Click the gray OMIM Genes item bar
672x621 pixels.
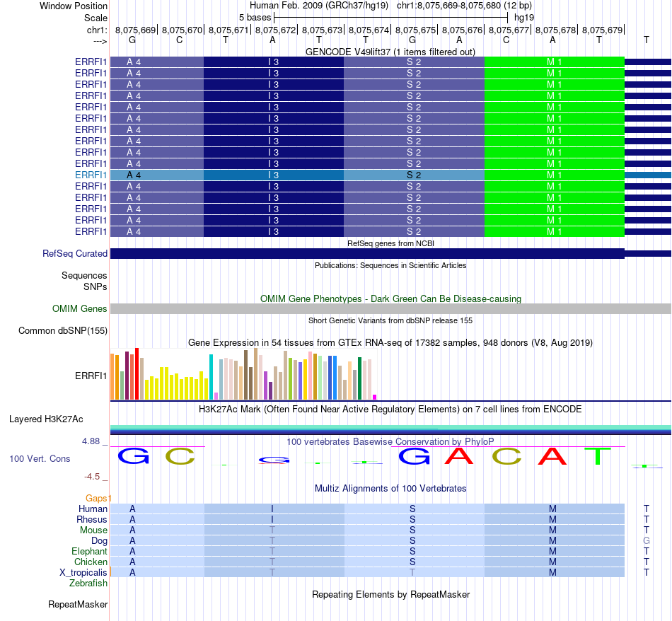click(390, 308)
